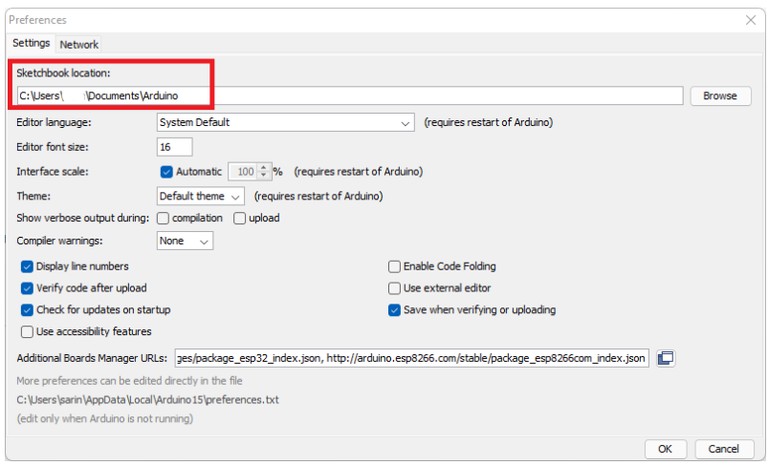
Task: Confirm preferences with the OK button
Action: click(x=665, y=449)
